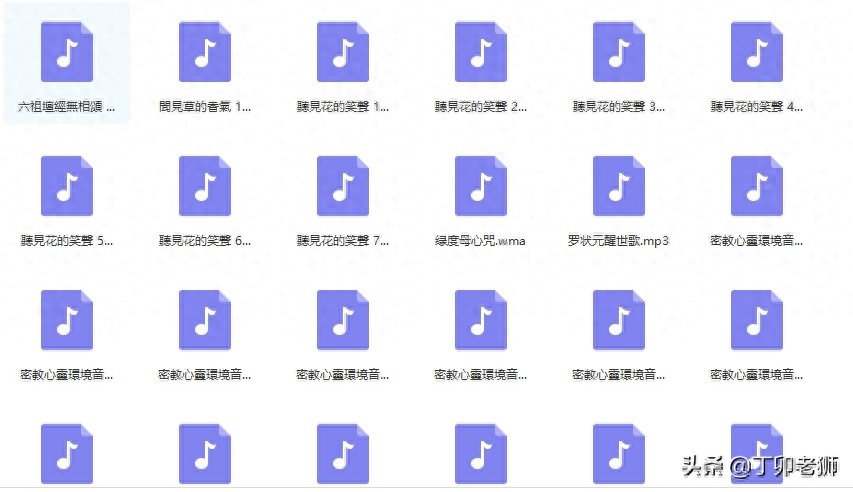Viewport: 853px width, 492px height.
Task: Select the 聽見花的笑聲 2 music note icon
Action: [481, 52]
